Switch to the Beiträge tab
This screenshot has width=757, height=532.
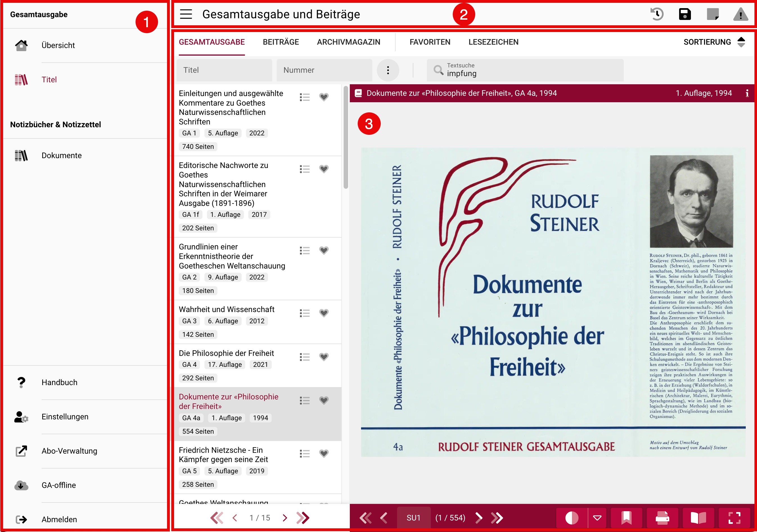(x=281, y=42)
